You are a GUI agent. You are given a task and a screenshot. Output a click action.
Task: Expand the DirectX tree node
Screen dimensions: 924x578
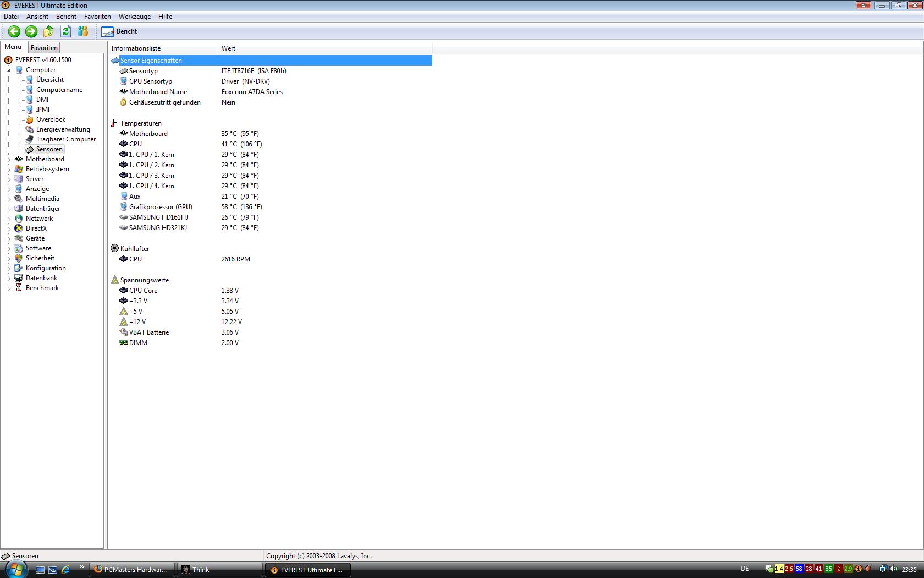point(9,229)
